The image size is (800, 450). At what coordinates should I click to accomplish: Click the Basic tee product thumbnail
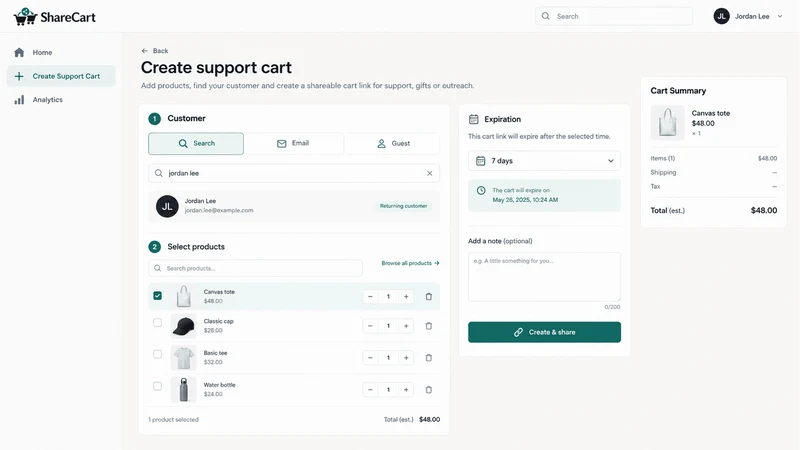184,358
